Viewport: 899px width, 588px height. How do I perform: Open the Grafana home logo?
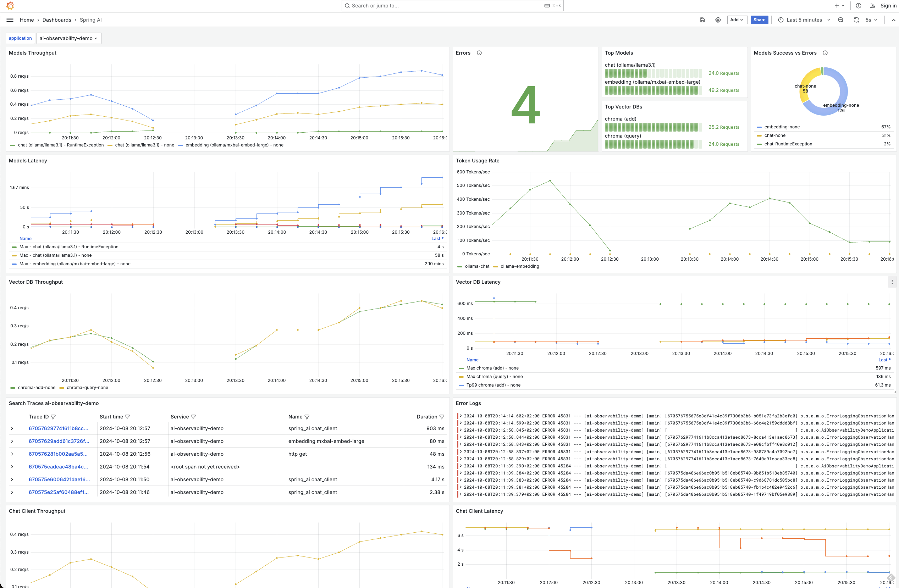pyautogui.click(x=10, y=6)
